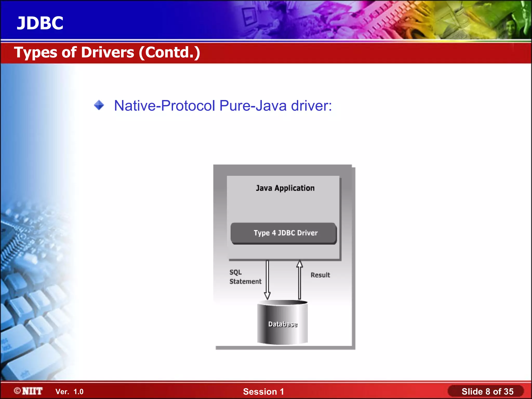Click the 'SQL Statement' label

click(x=245, y=277)
